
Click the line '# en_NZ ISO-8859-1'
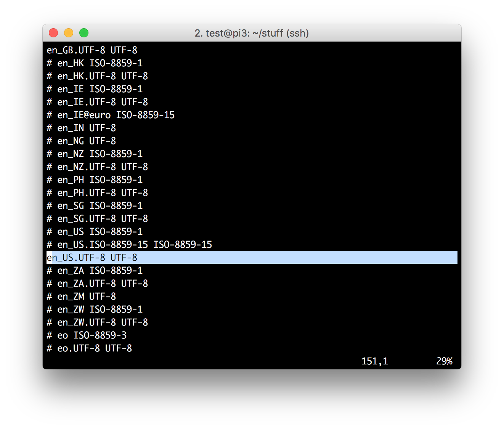coord(95,154)
